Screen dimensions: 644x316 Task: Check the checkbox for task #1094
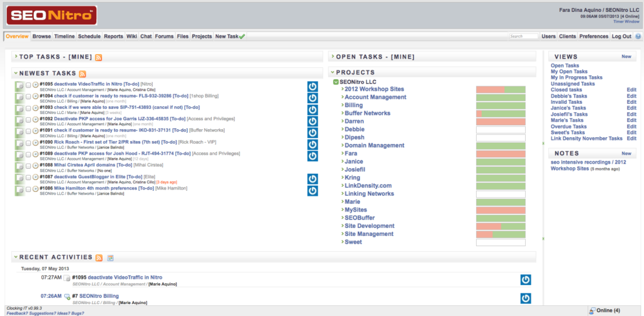(x=28, y=96)
